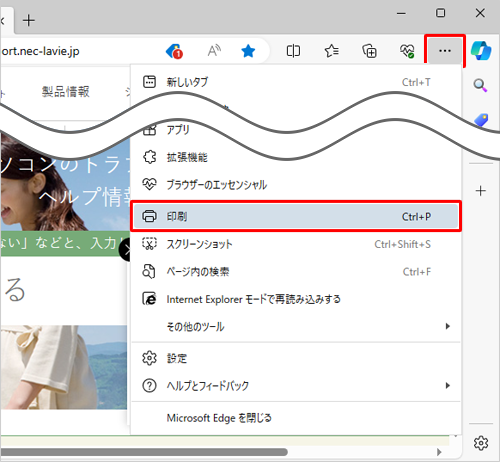Open the sidebar Search icon

[480, 85]
